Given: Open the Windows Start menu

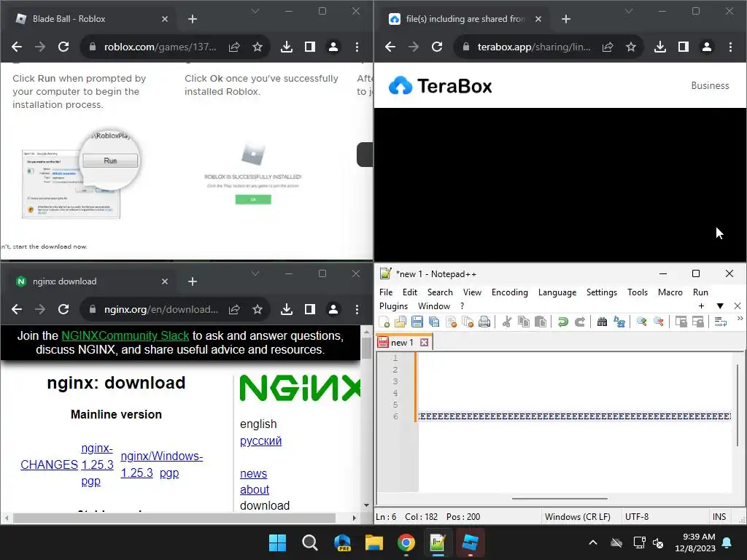Looking at the screenshot, I should tap(277, 542).
